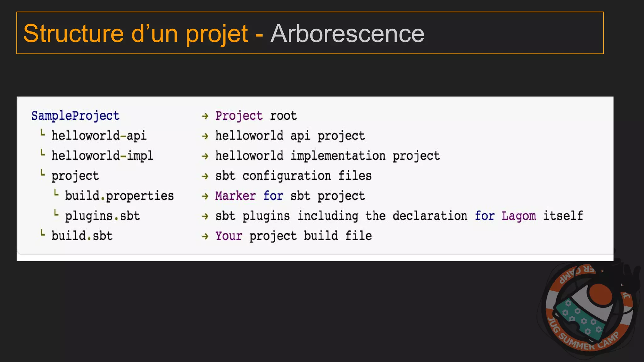Click the "Project root" description

point(256,116)
